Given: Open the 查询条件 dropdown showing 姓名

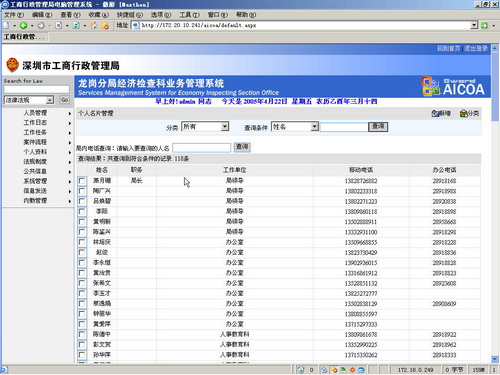Looking at the screenshot, I should (295, 127).
